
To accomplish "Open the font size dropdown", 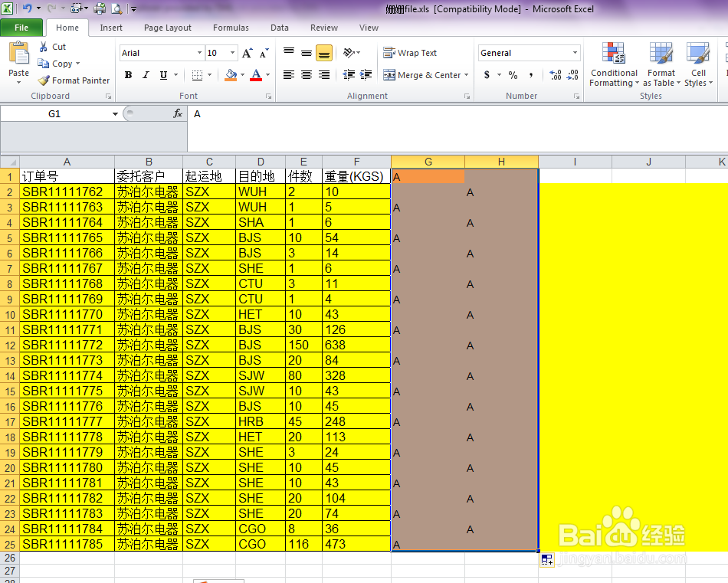I will [x=233, y=53].
